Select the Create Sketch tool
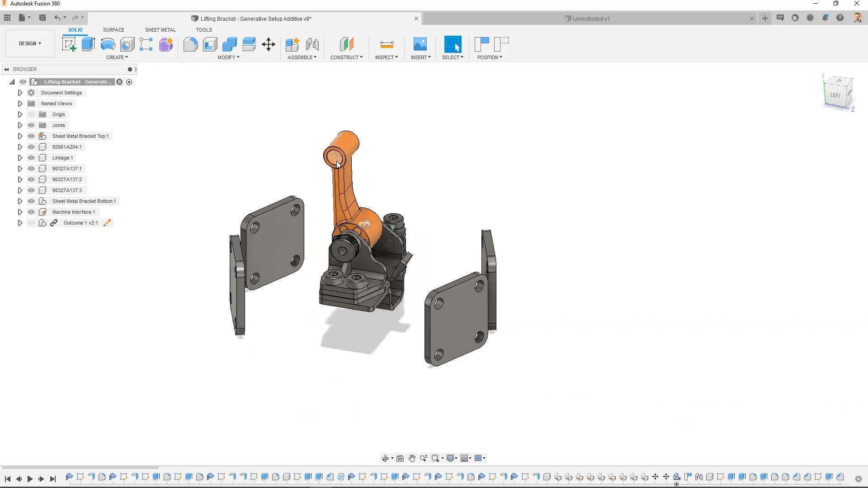The height and width of the screenshot is (488, 868). pyautogui.click(x=69, y=44)
